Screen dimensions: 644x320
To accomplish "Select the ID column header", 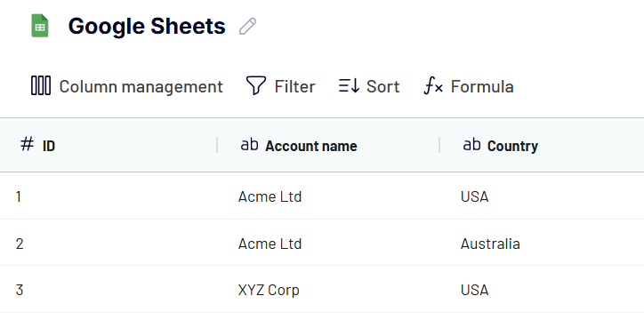I will pyautogui.click(x=109, y=145).
